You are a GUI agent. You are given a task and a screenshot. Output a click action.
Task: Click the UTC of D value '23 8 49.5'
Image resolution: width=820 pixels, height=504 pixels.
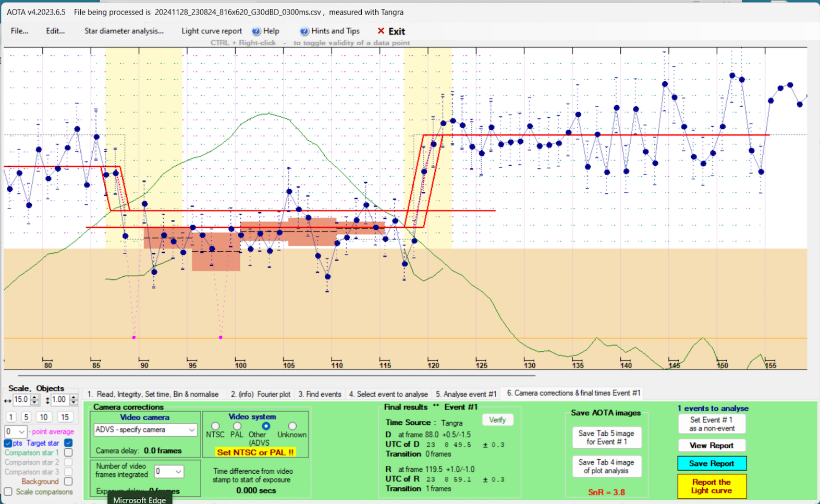point(449,445)
